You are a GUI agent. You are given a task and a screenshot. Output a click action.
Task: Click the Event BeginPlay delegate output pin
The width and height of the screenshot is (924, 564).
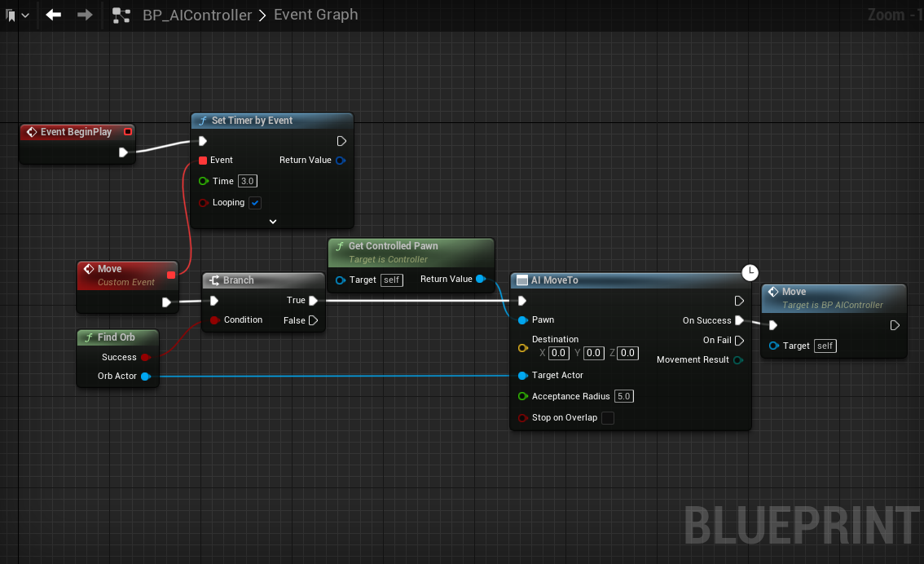(x=128, y=132)
